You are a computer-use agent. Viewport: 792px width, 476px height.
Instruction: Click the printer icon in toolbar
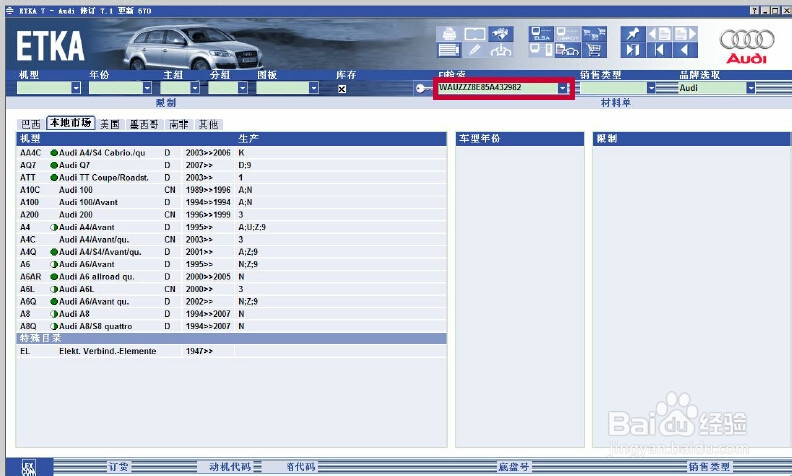coord(449,34)
